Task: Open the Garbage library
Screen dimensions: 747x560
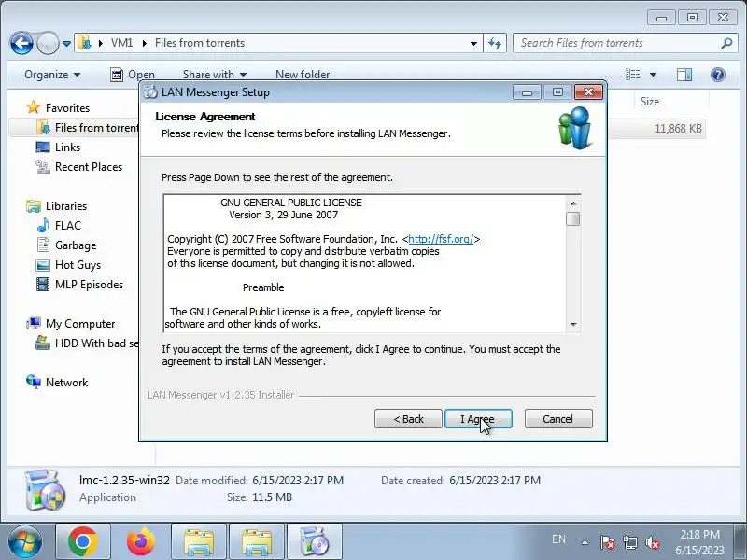Action: pyautogui.click(x=76, y=245)
